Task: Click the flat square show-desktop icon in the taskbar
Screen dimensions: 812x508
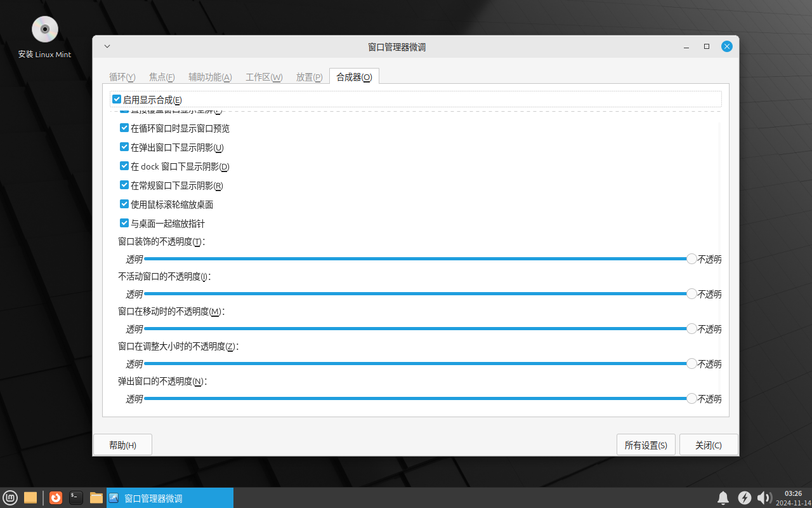Action: point(30,498)
